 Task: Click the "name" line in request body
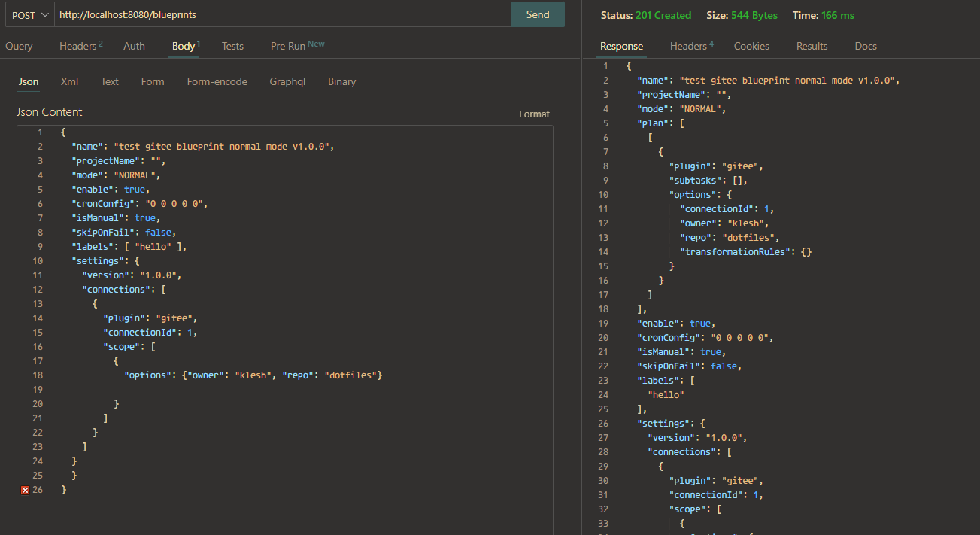tap(202, 147)
